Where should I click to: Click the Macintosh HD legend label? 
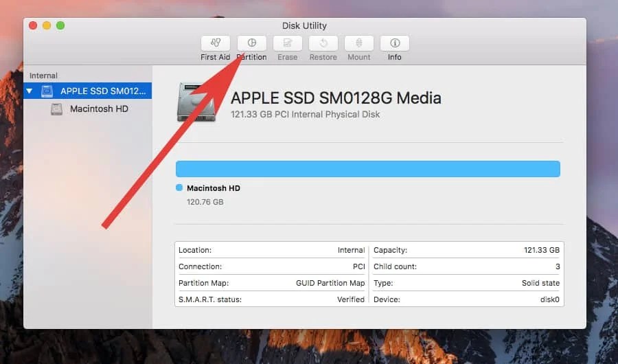[214, 188]
